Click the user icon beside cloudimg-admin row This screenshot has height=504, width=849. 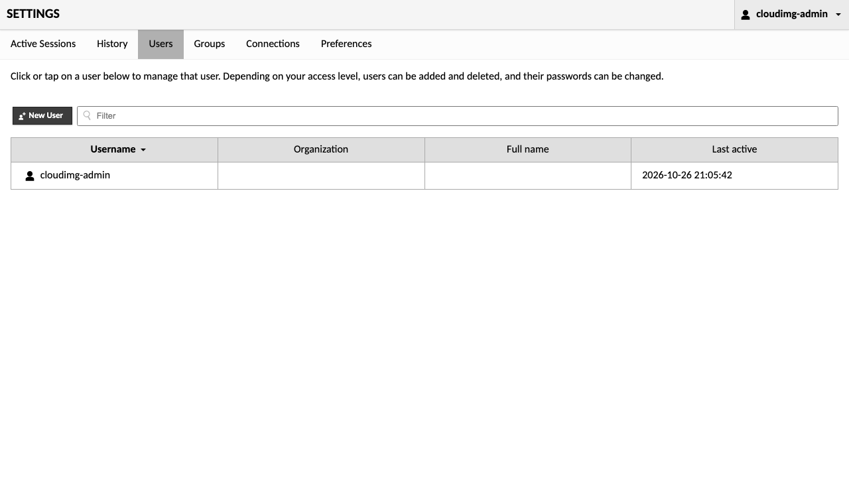pyautogui.click(x=30, y=176)
